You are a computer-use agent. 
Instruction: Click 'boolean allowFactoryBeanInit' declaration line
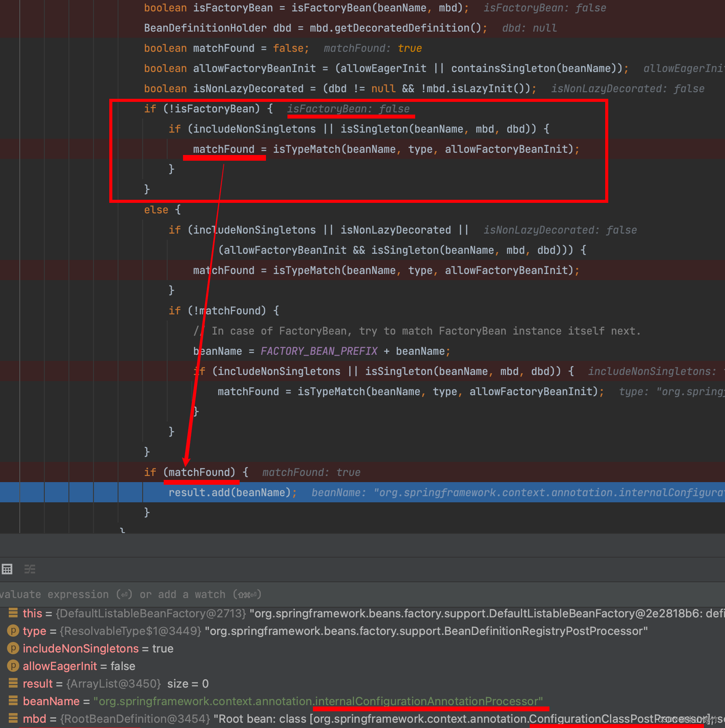point(386,68)
